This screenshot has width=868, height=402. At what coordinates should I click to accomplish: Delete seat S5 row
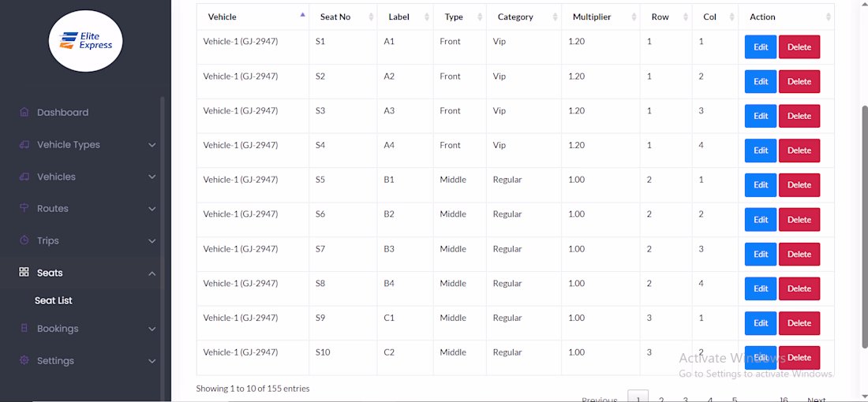[799, 185]
